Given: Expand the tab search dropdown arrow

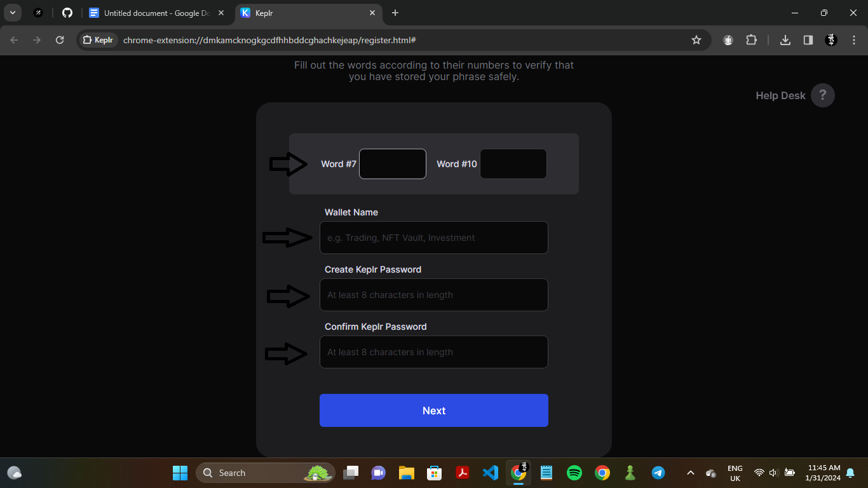Looking at the screenshot, I should (x=12, y=13).
